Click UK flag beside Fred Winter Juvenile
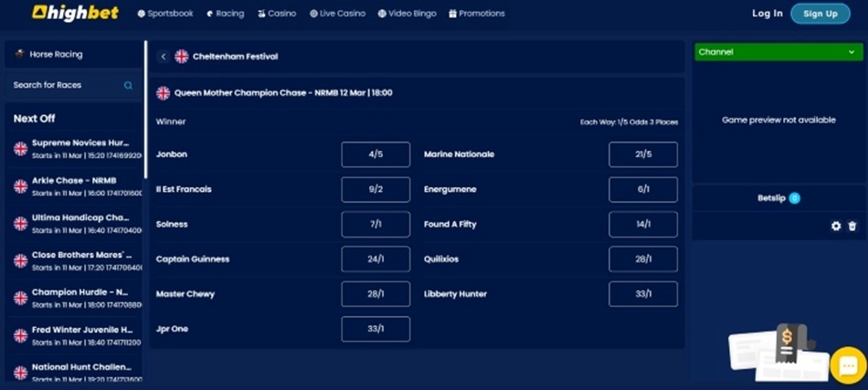The height and width of the screenshot is (390, 868). tap(20, 336)
